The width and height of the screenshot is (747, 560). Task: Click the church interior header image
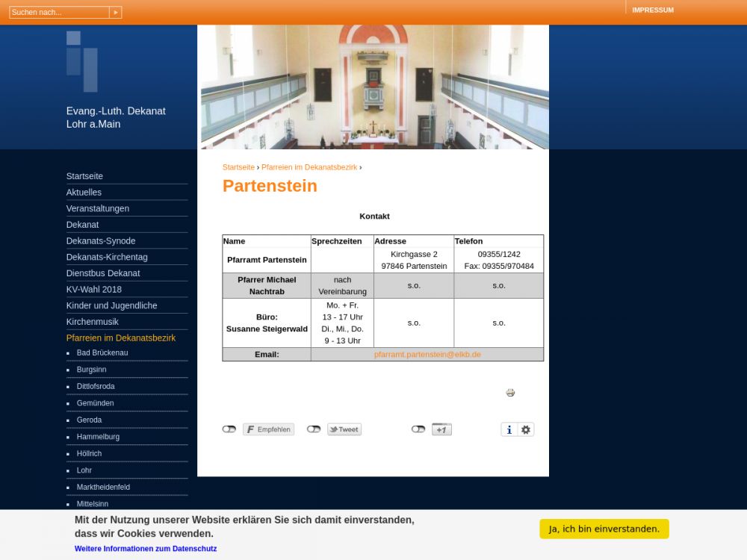point(373,87)
